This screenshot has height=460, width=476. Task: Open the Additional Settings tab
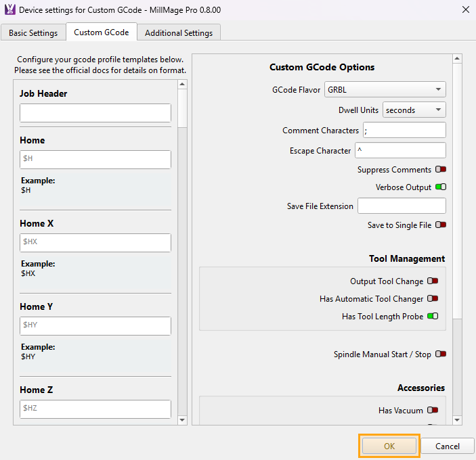click(x=179, y=32)
